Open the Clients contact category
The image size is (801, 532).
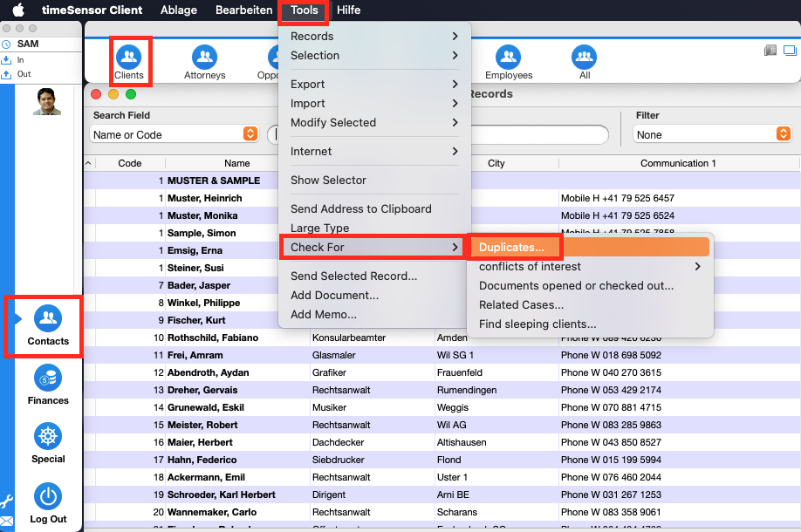[x=129, y=62]
